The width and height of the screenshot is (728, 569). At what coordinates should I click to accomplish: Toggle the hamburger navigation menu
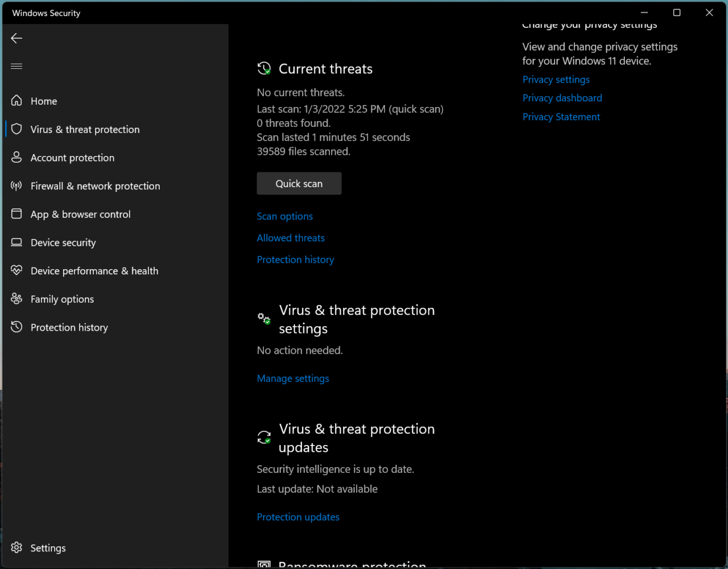(x=16, y=66)
